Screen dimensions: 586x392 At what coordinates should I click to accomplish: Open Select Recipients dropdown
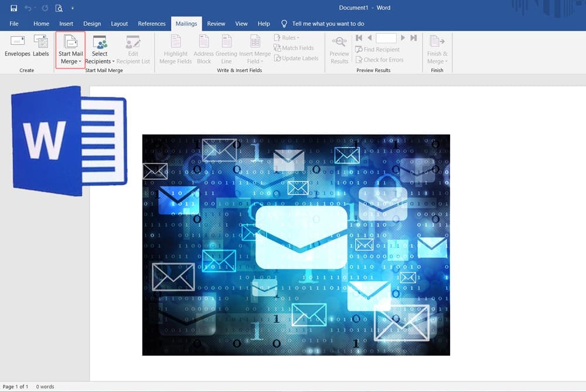pyautogui.click(x=100, y=49)
